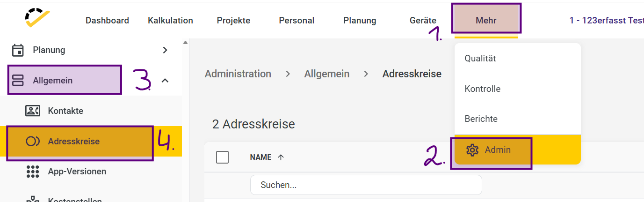644x202 pixels.
Task: Click the Admin gear icon
Action: [x=472, y=150]
